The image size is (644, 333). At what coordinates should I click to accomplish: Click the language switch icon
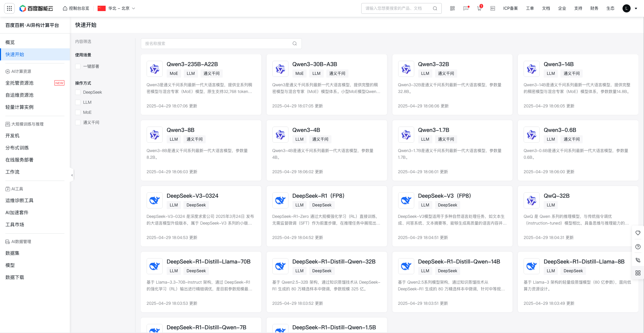[493, 8]
